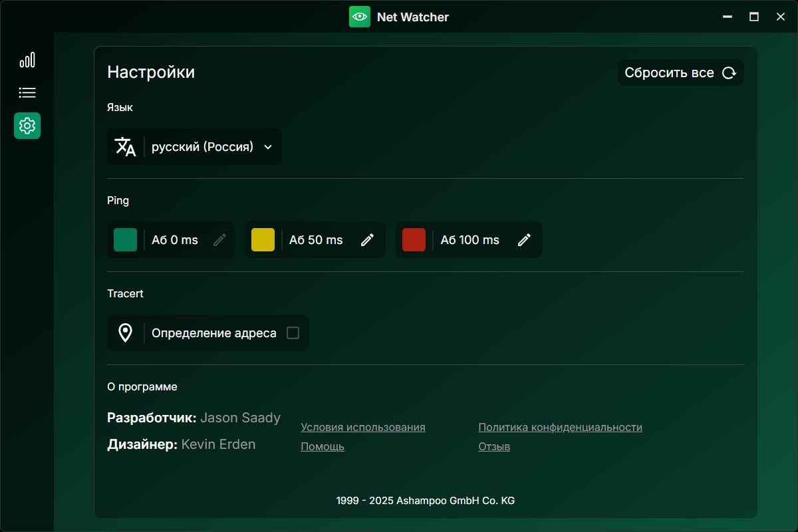Click the Помощь help link
The image size is (798, 532).
click(323, 447)
